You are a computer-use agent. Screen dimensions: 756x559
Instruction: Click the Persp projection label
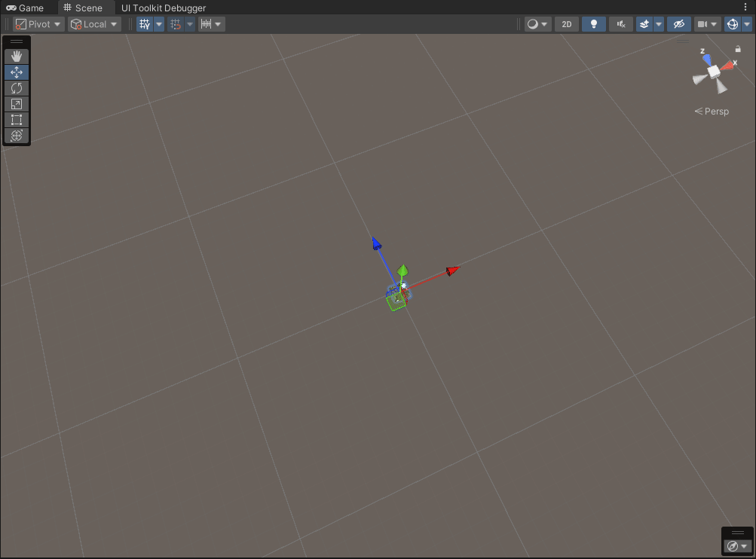pyautogui.click(x=712, y=111)
